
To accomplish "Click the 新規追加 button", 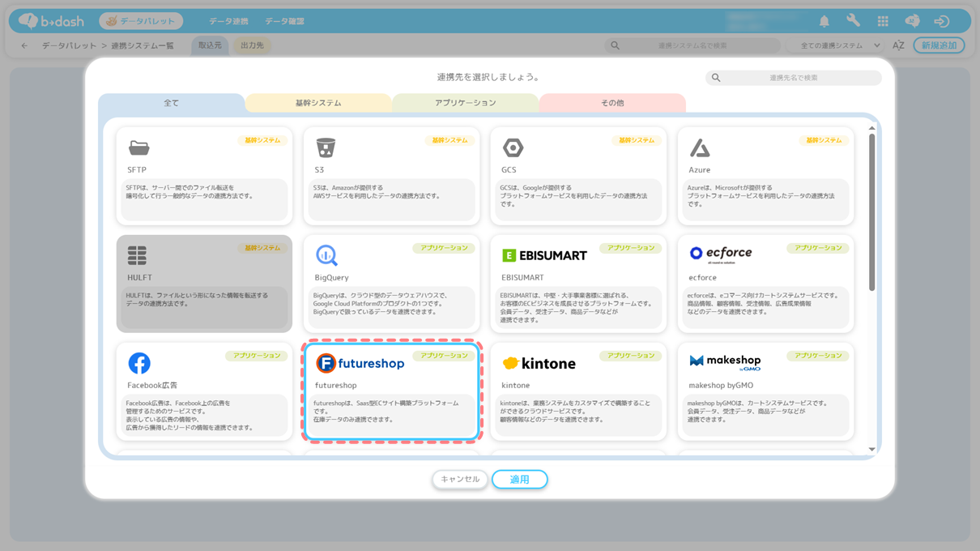I will click(939, 45).
